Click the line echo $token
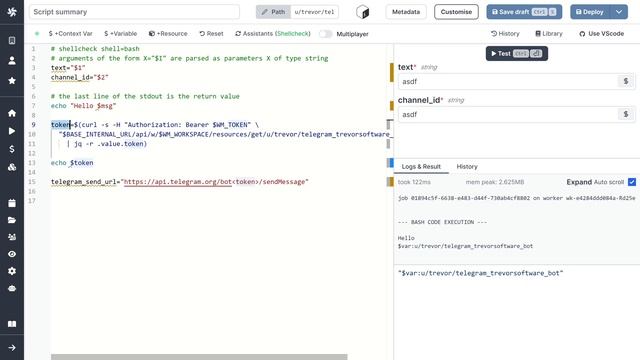Image resolution: width=640 pixels, height=360 pixels. point(72,163)
